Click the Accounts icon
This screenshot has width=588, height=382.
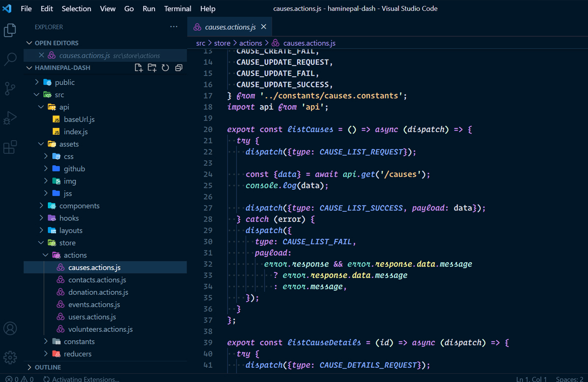click(x=10, y=328)
